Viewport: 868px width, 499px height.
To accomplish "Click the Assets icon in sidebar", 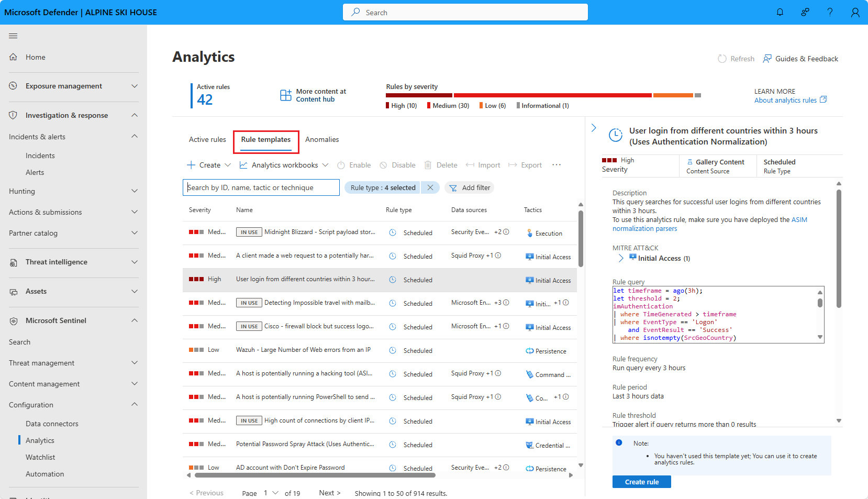I will (x=13, y=291).
